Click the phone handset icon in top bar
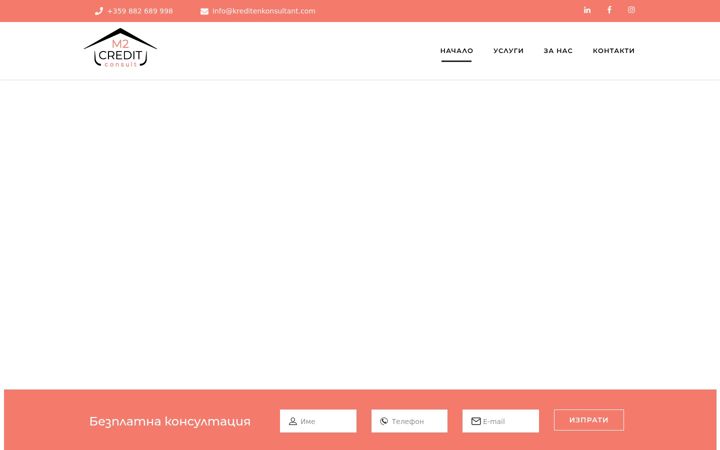This screenshot has height=450, width=720. pos(99,11)
